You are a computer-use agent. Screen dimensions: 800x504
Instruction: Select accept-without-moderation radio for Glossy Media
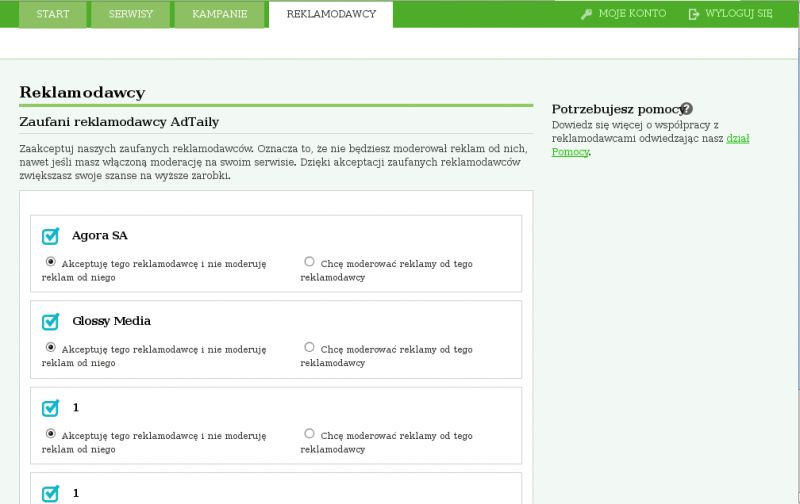pyautogui.click(x=51, y=347)
